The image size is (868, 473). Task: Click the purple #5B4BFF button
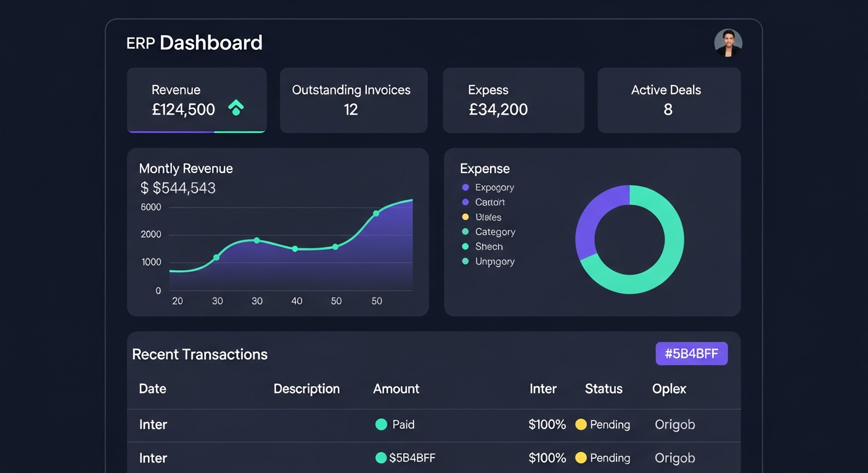click(x=691, y=354)
